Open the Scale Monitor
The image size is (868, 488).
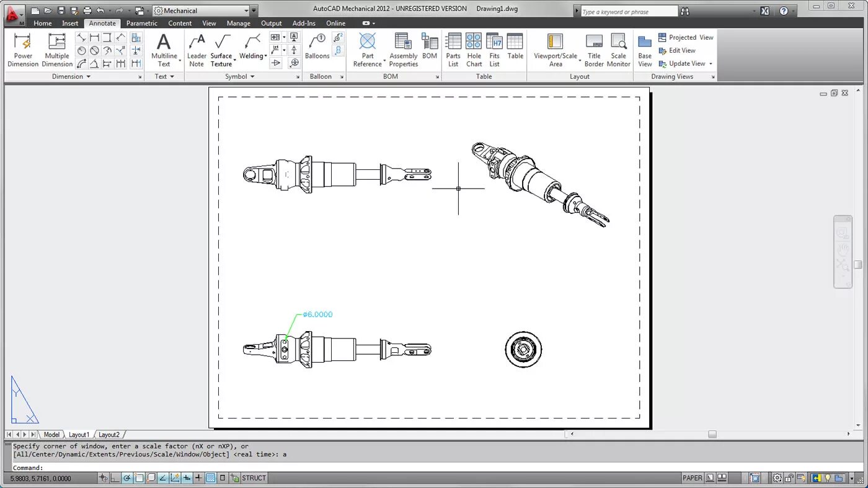tap(619, 50)
